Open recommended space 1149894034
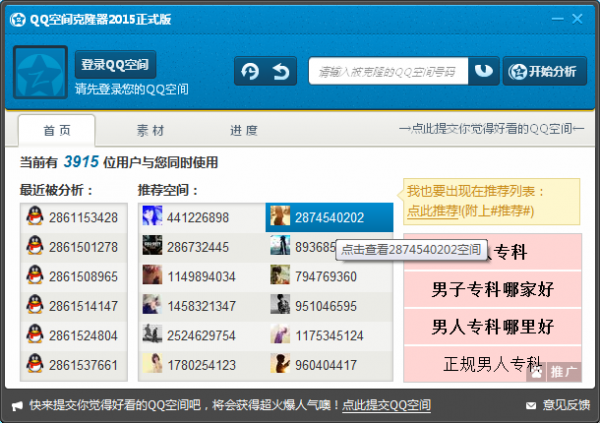This screenshot has height=423, width=600. click(x=201, y=276)
